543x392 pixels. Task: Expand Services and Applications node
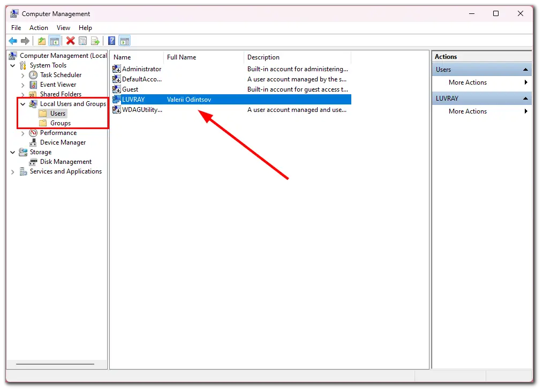[12, 171]
